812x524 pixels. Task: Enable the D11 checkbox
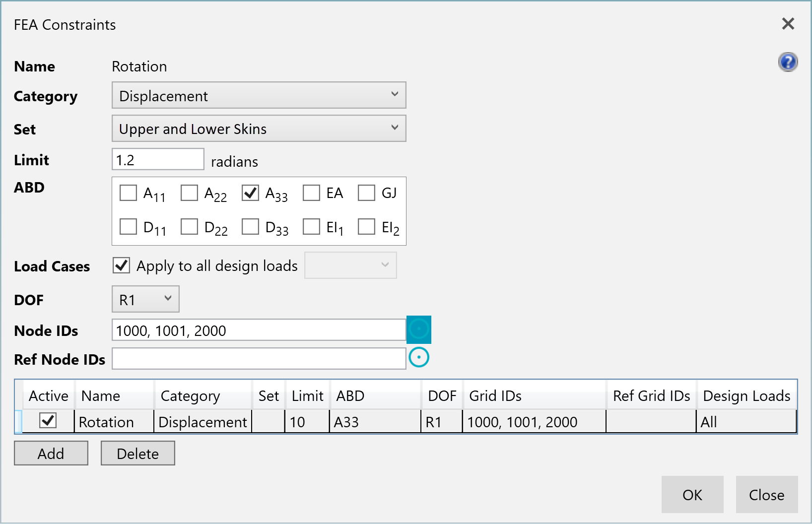[128, 226]
